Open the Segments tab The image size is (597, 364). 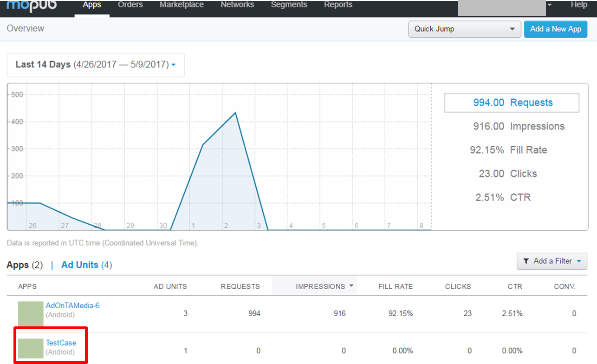(x=289, y=5)
